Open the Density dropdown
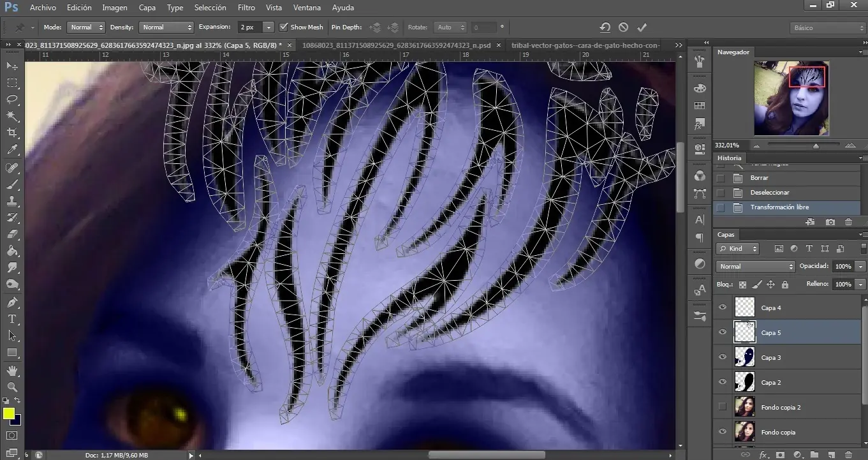 (166, 27)
